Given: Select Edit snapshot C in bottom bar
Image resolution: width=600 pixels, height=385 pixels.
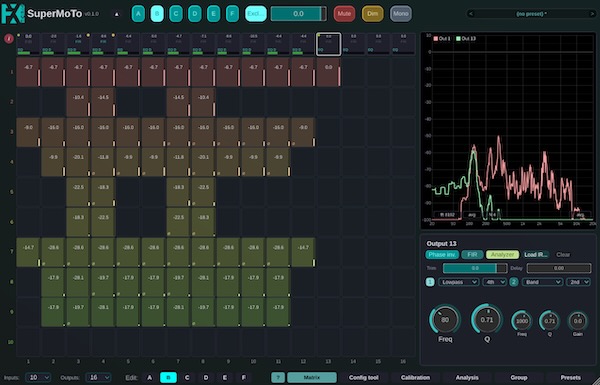Looking at the screenshot, I should point(187,378).
